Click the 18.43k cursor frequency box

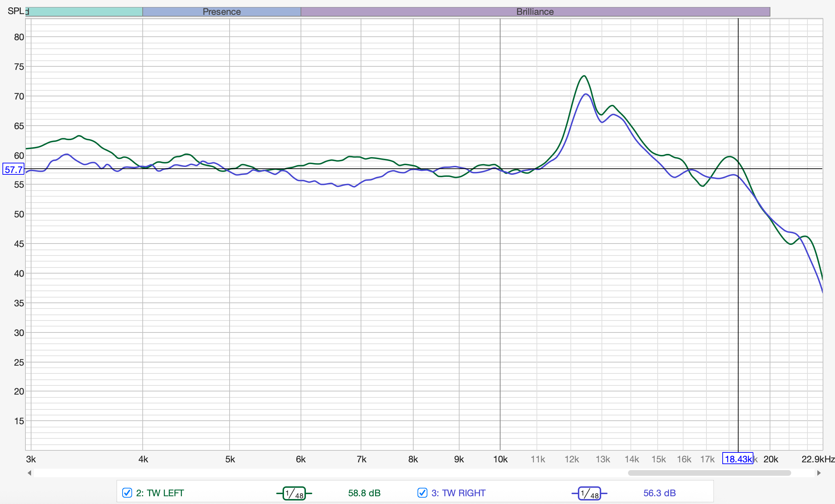(x=738, y=459)
